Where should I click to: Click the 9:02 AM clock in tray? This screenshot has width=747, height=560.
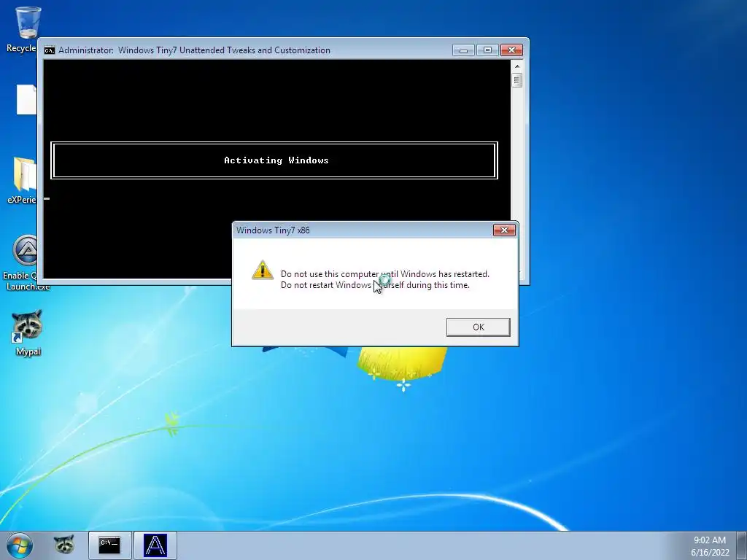click(710, 540)
